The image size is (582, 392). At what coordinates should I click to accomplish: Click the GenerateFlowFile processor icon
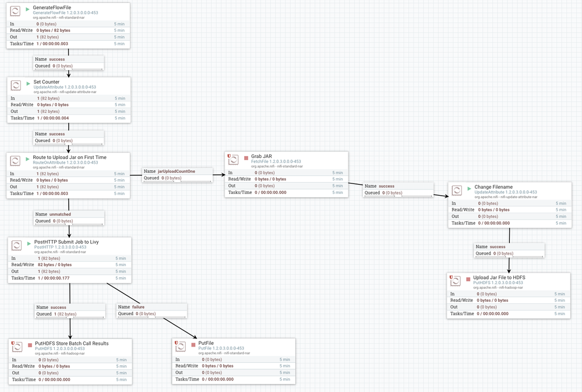point(15,10)
